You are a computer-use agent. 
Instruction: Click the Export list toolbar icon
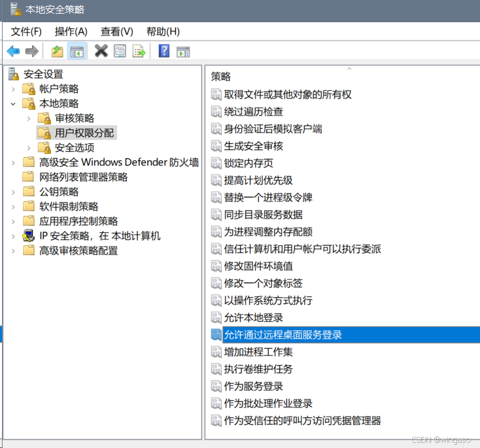139,51
